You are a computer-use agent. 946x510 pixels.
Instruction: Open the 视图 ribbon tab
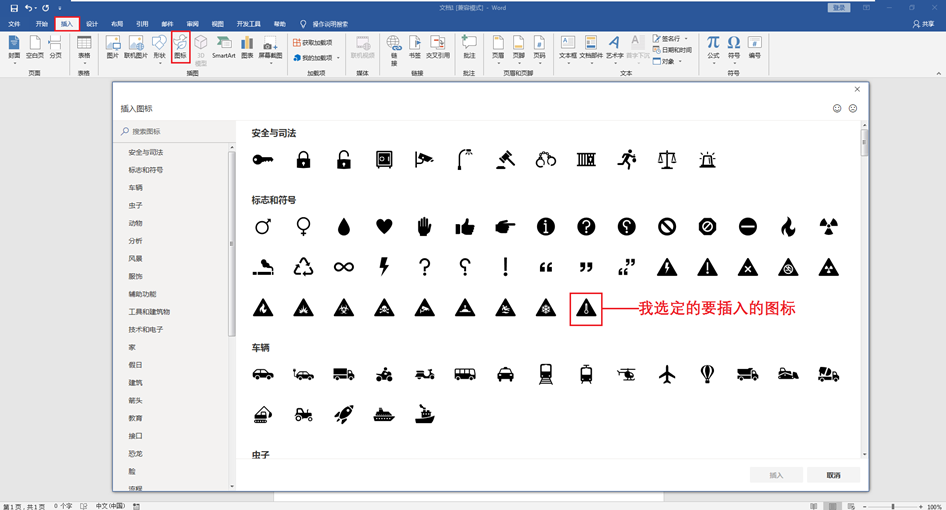point(217,23)
